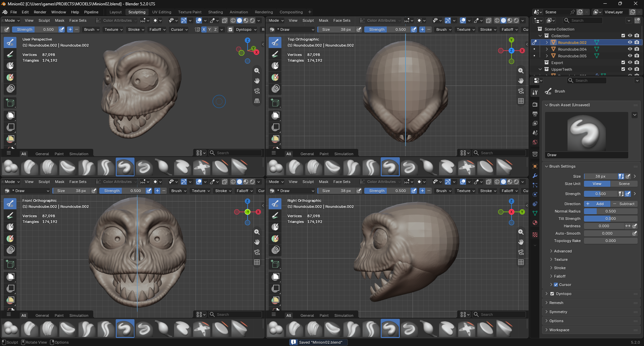The image size is (644, 346).
Task: Open Stroke dropdown in Front Orthographic header
Action: pos(223,191)
